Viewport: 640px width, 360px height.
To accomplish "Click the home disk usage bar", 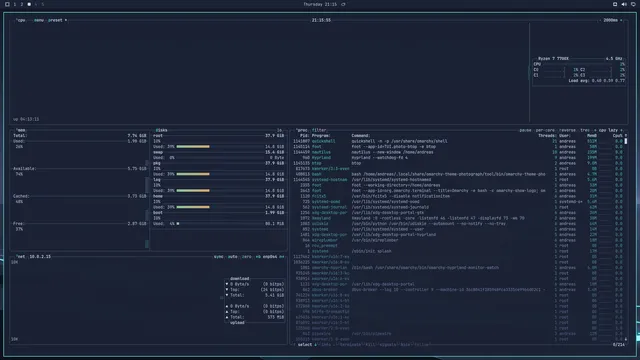I will 193,207.
